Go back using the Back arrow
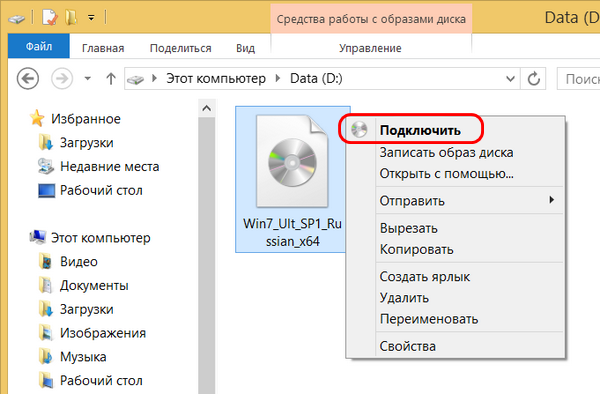The image size is (600, 394). coord(28,78)
